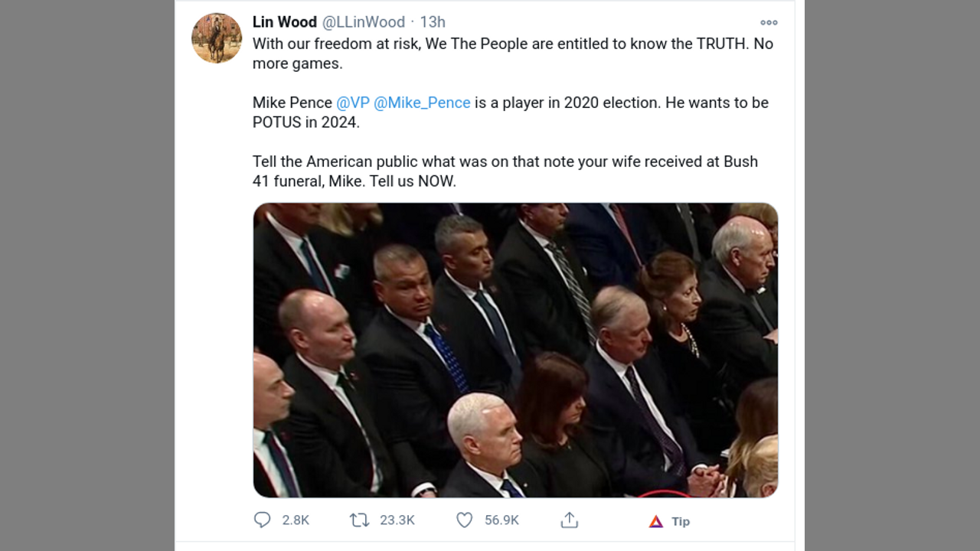Open the 13h timestamp link
Screen dimensions: 980x551
[433, 22]
